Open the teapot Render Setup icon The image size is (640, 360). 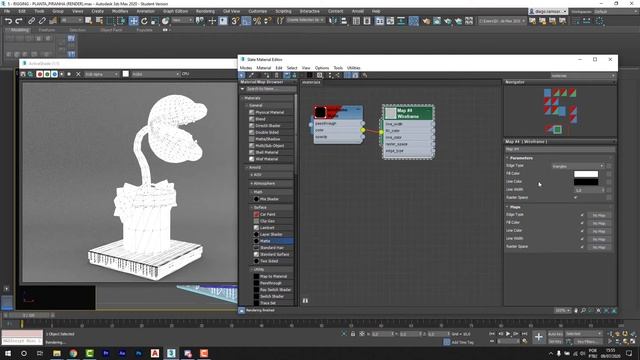[x=426, y=21]
